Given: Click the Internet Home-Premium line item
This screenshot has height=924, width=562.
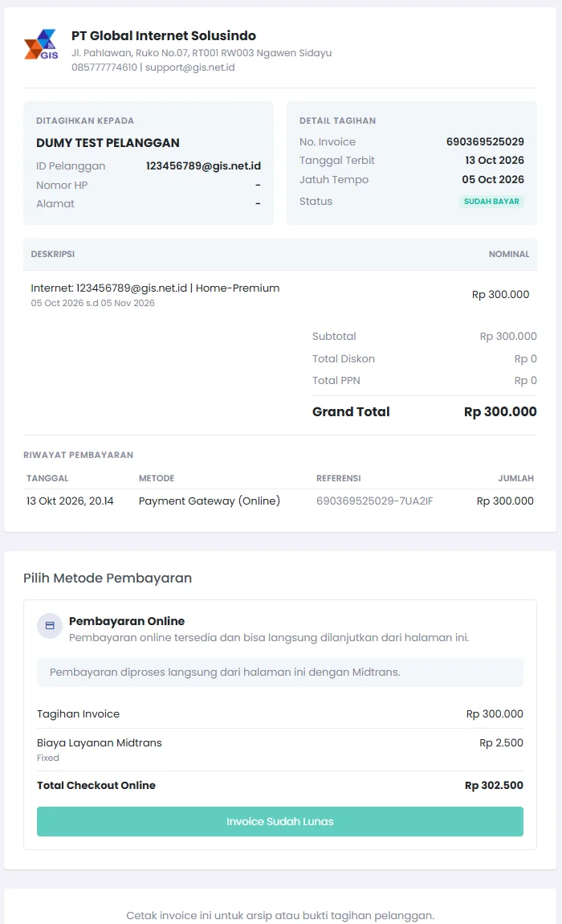Looking at the screenshot, I should 155,288.
